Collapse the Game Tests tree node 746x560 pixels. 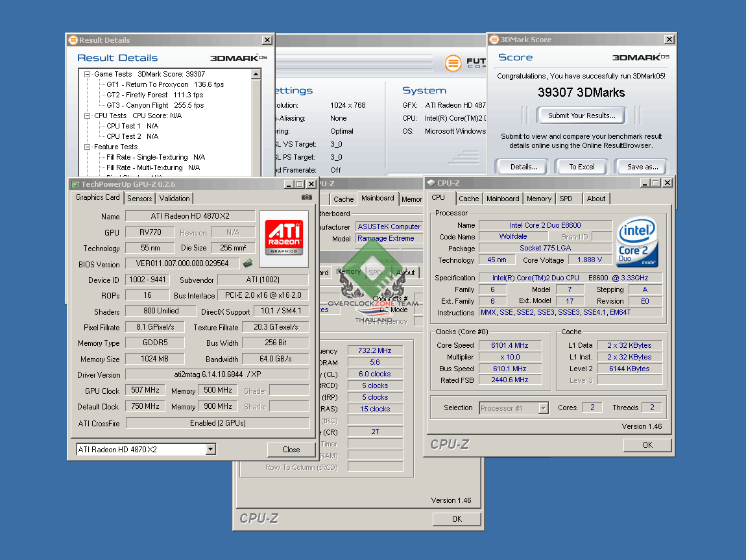click(x=87, y=74)
